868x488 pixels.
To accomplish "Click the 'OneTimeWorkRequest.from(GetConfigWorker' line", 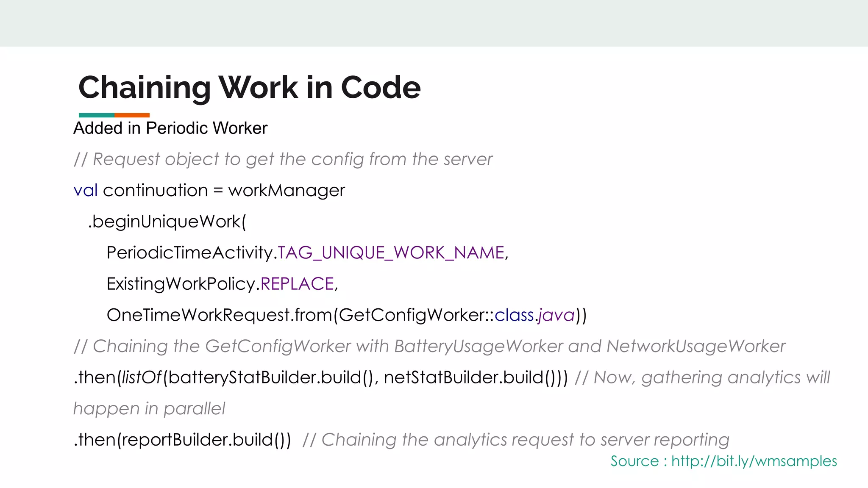I will 347,315.
